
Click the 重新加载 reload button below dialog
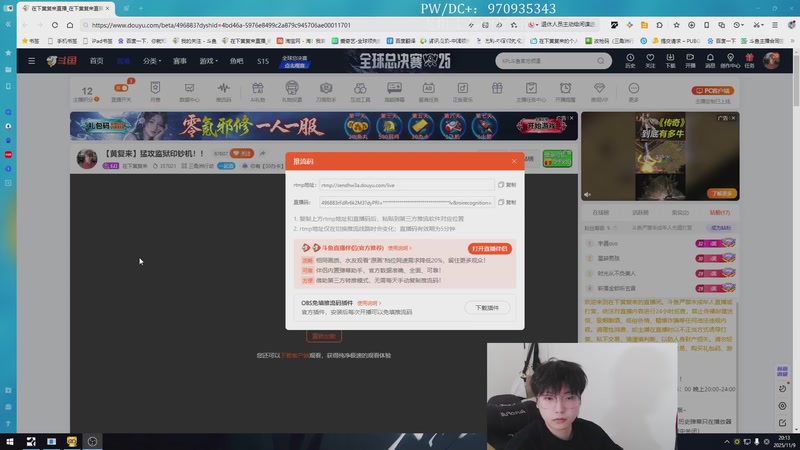324,336
